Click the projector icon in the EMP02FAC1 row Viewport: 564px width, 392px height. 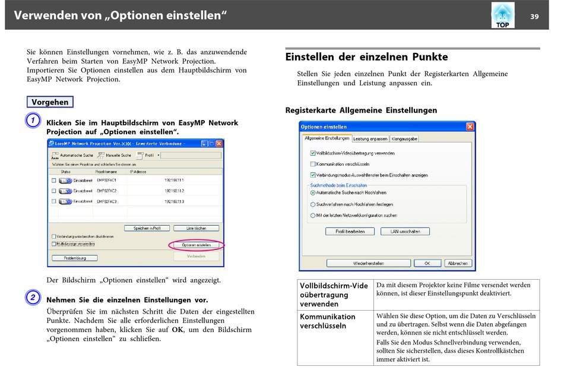pos(65,181)
